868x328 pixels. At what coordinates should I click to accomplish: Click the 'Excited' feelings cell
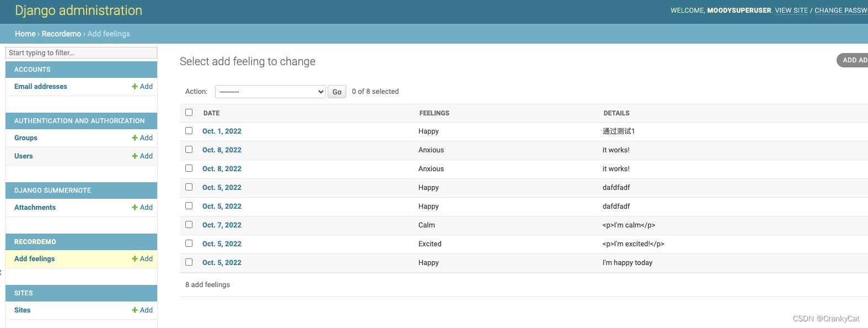(x=430, y=244)
